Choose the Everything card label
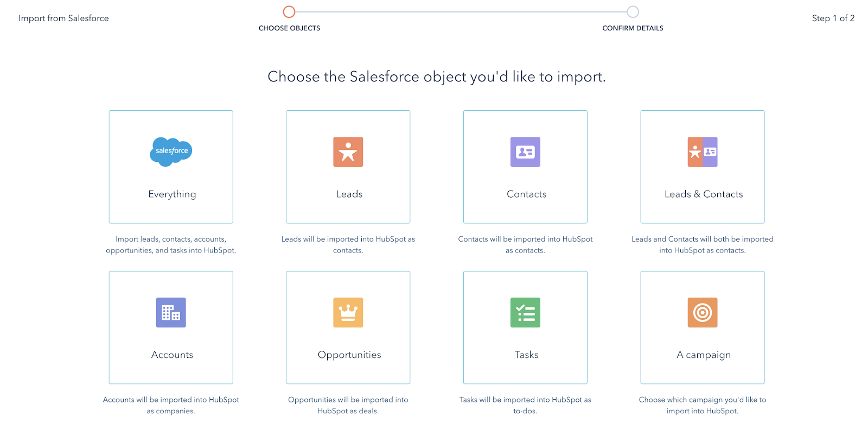Viewport: 868px width, 429px height. (x=172, y=194)
